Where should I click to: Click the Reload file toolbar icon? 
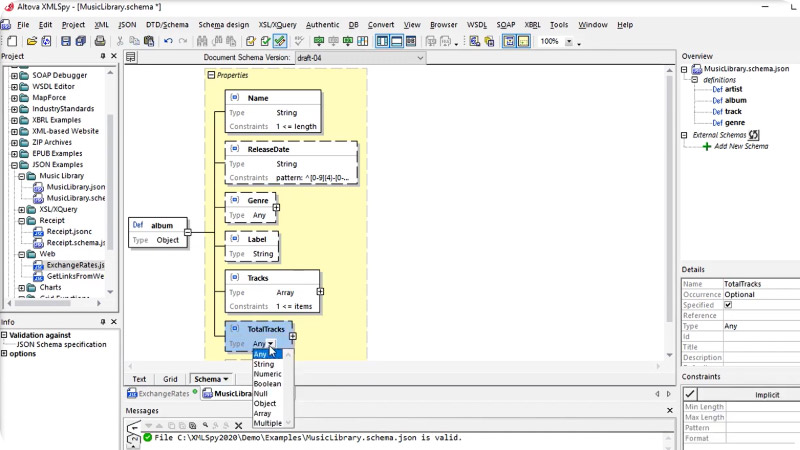pyautogui.click(x=46, y=41)
